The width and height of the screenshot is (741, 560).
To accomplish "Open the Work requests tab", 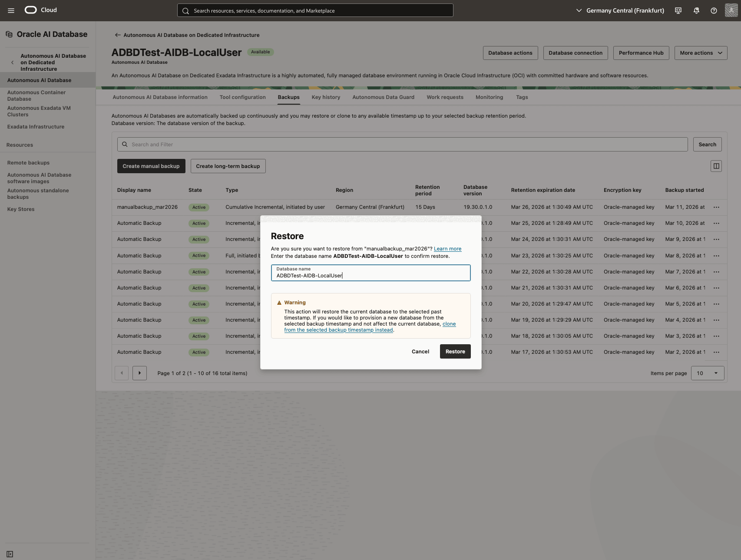I will [445, 97].
